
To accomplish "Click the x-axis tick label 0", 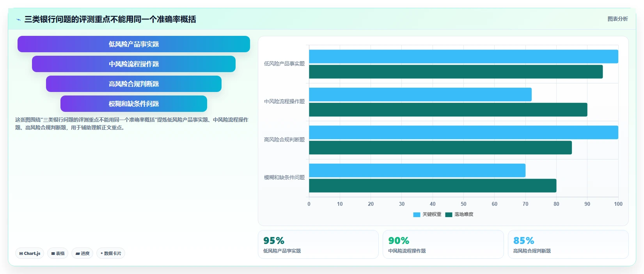I will tap(309, 204).
